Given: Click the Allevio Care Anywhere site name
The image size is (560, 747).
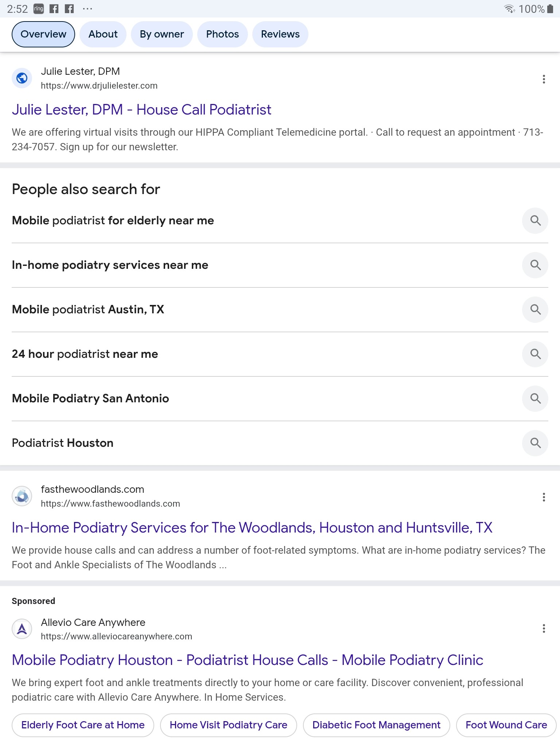Looking at the screenshot, I should [93, 622].
